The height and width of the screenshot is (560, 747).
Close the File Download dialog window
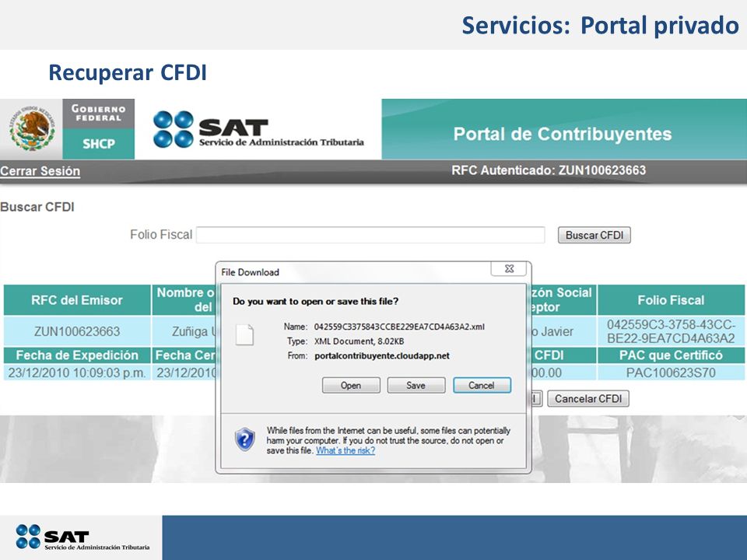(x=509, y=268)
